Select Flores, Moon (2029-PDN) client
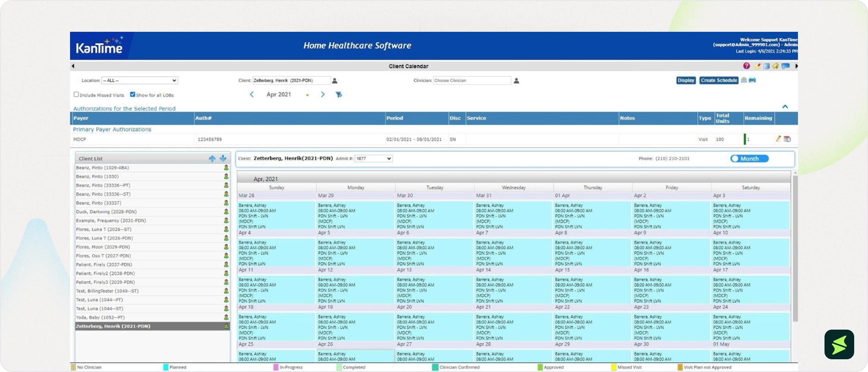 (x=152, y=247)
